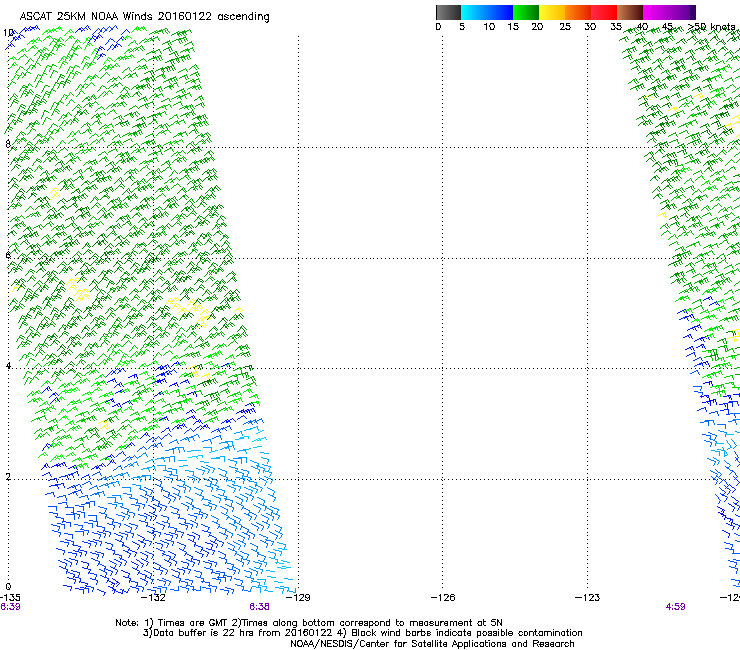Click the cyan 5-10 knots color segment
This screenshot has width=740, height=650.
(x=474, y=12)
